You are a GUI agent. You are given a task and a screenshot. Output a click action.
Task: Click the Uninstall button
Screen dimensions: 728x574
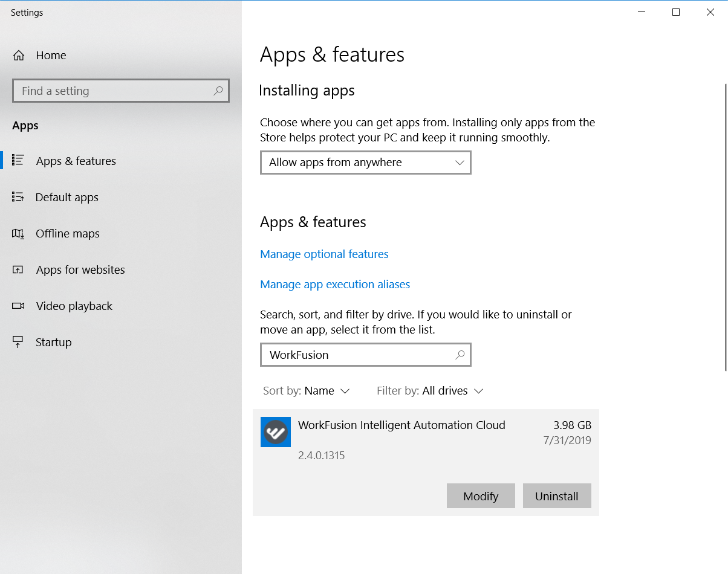[557, 496]
